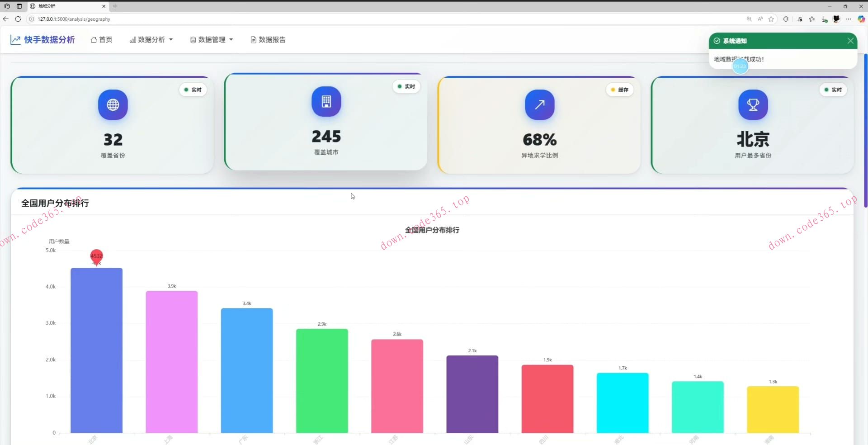868x445 pixels.
Task: Open the favorites list
Action: tap(812, 19)
